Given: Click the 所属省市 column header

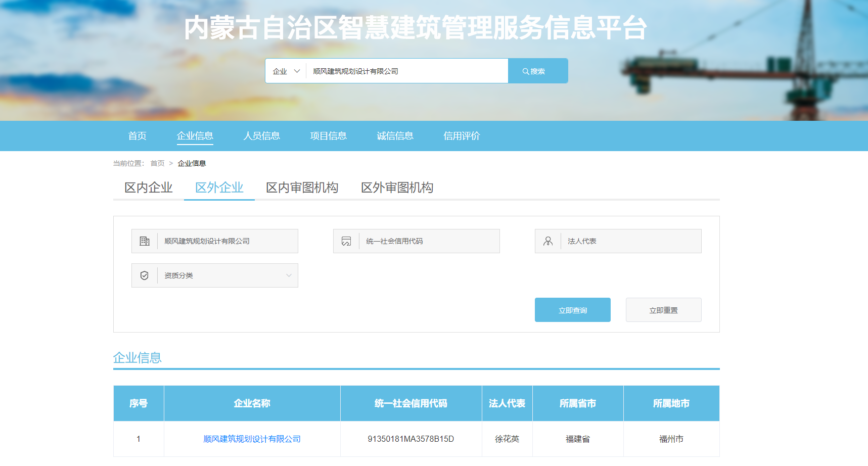Looking at the screenshot, I should (578, 403).
